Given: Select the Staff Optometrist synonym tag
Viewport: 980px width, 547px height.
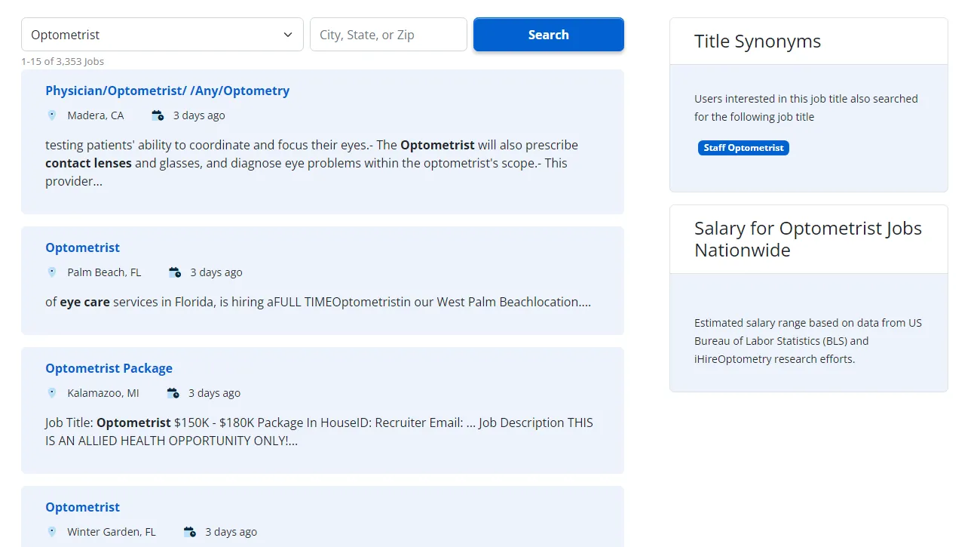Looking at the screenshot, I should 743,148.
